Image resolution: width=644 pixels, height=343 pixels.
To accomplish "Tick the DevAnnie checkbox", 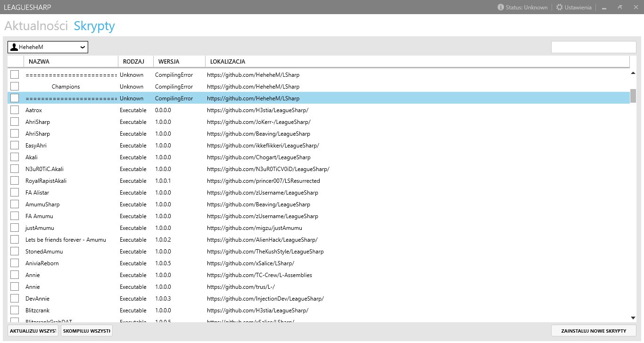I will coord(15,298).
